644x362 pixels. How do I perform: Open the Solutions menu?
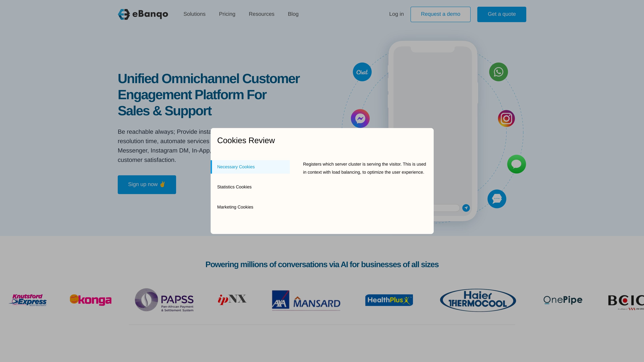tap(195, 14)
